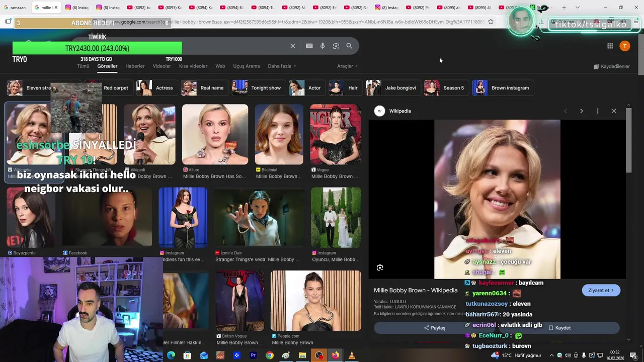
Task: Click the Kaydet save button
Action: point(559,328)
